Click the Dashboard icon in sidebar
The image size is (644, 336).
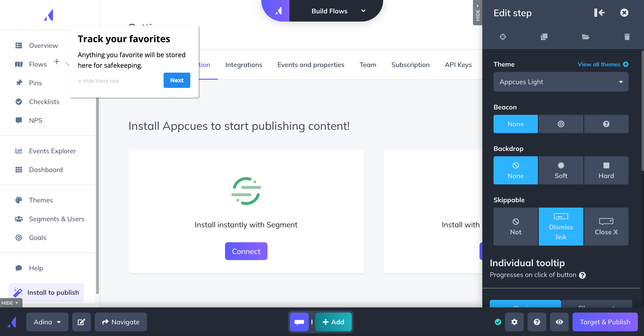coord(18,169)
